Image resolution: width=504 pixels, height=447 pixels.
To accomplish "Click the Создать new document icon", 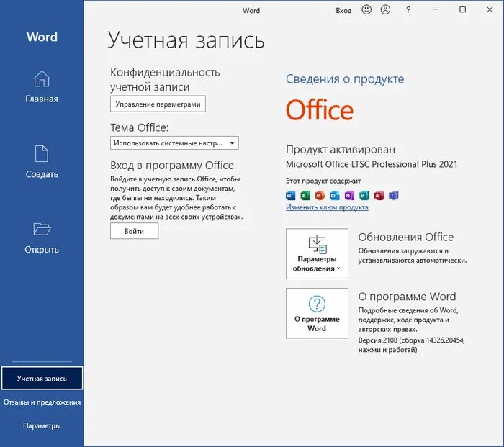I will (x=42, y=154).
